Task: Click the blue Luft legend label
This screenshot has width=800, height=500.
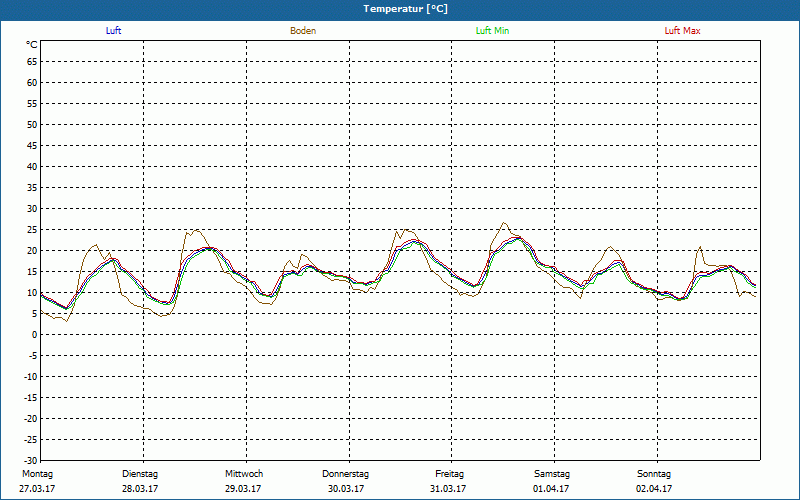Action: [113, 31]
